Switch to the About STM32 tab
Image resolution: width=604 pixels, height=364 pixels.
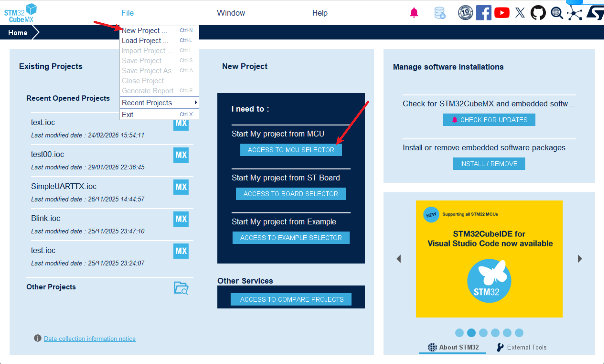[x=453, y=347]
